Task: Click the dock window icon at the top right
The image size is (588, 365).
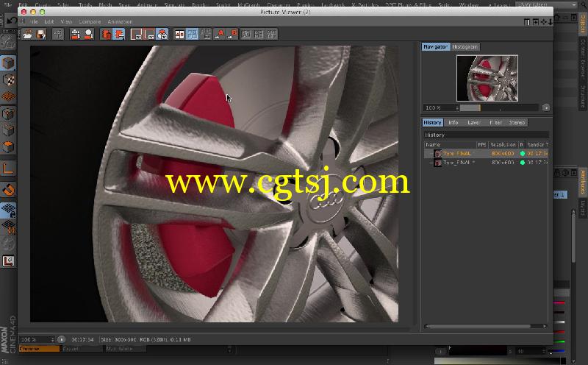Action: click(x=527, y=22)
